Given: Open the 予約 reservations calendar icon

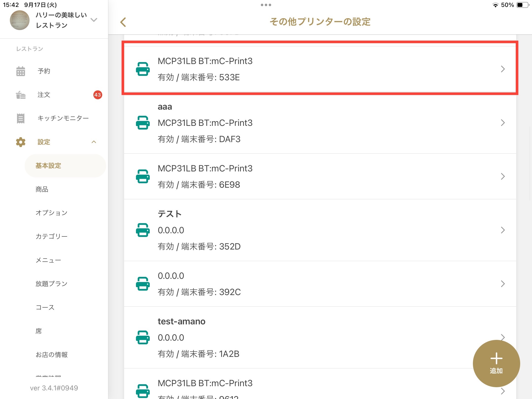Looking at the screenshot, I should pos(21,71).
